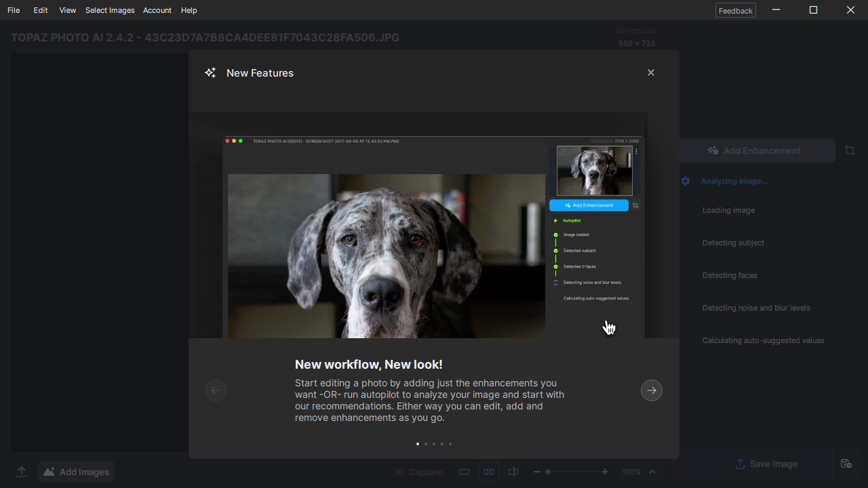Click the Save Image button
The height and width of the screenshot is (488, 868).
[x=766, y=464]
